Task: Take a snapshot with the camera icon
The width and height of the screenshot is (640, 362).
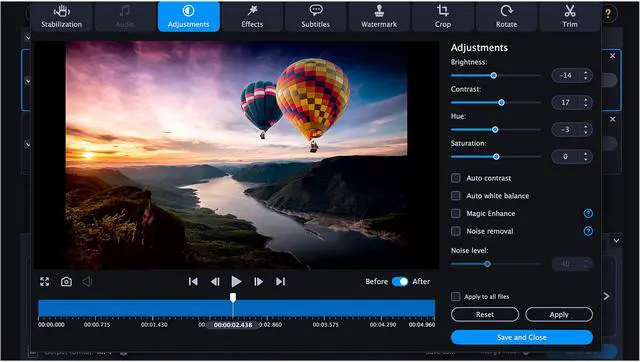Action: click(66, 282)
